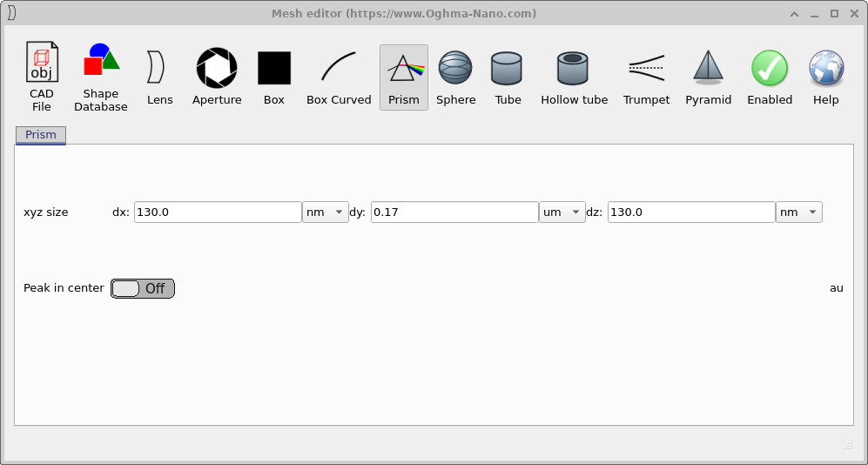Open the dz unit dropdown (nm)
This screenshot has width=868, height=465.
pyautogui.click(x=799, y=212)
